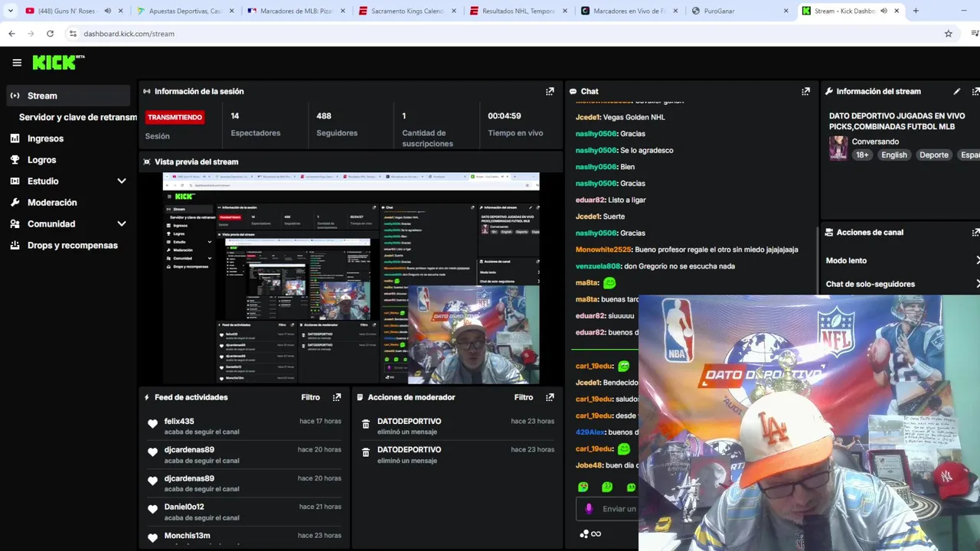This screenshot has height=551, width=980.
Task: Open Filtro in Feed de actividades
Action: point(310,397)
